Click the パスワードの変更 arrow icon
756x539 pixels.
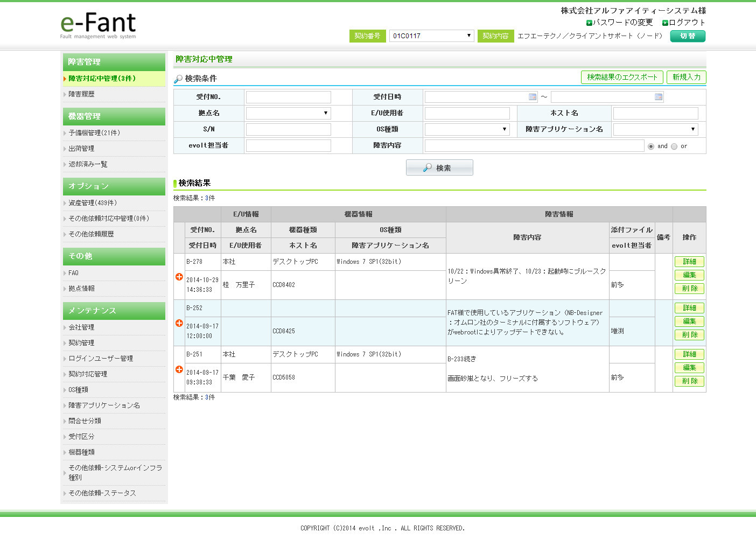(x=589, y=23)
